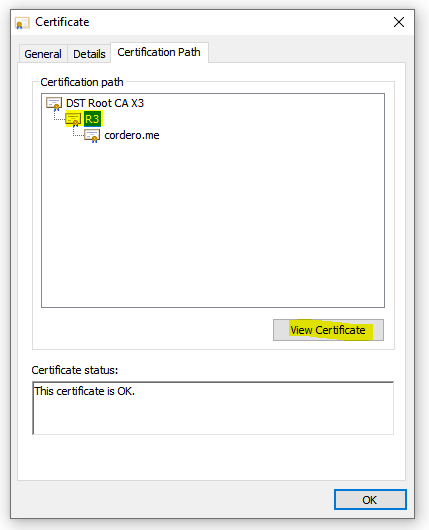Click the 'Certificate' window title text
429x530 pixels.
(62, 22)
